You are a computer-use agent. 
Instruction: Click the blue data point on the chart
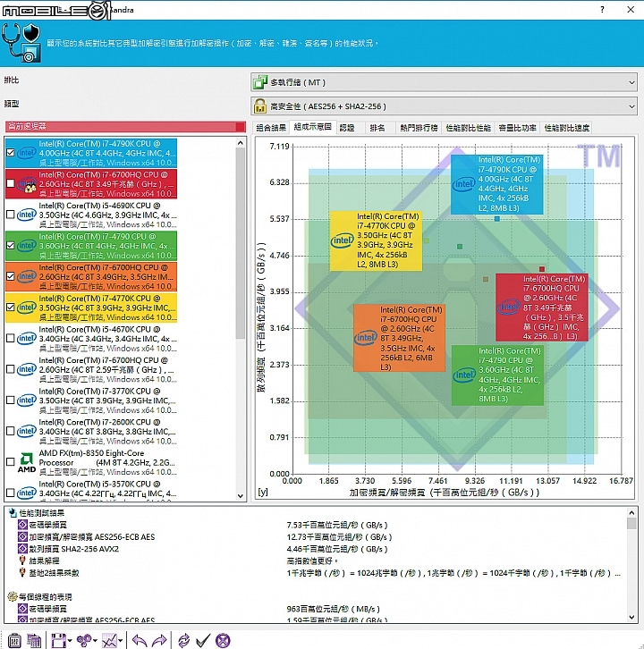pos(497,218)
